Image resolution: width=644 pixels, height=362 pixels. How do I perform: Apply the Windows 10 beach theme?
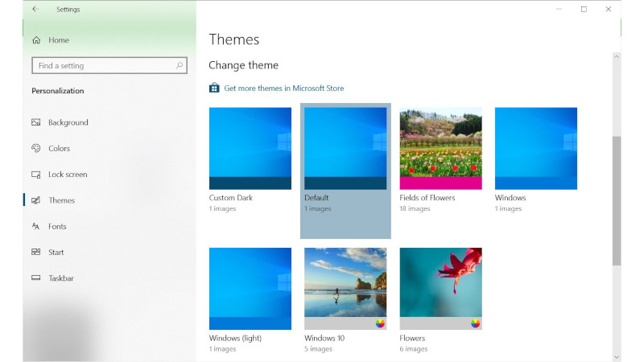pos(345,289)
